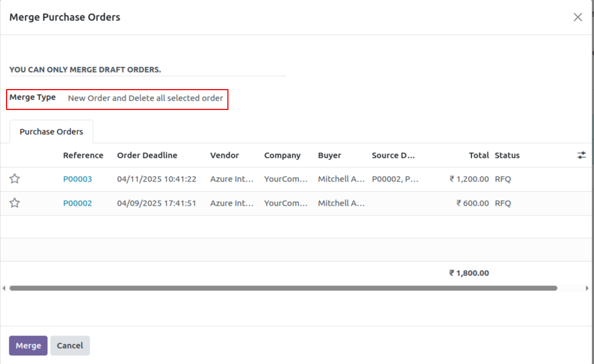Toggle the favorite star on P00003

coord(14,179)
